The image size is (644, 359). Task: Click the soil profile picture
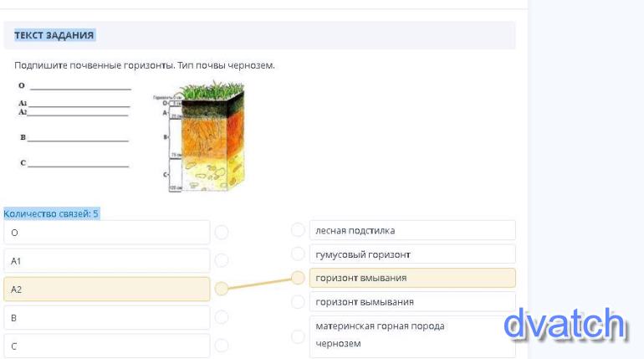(x=207, y=136)
